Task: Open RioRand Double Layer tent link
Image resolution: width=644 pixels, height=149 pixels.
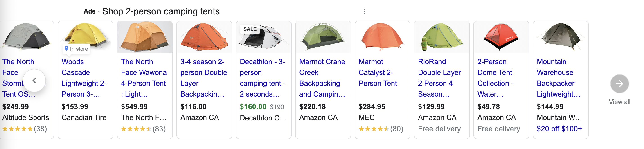Action: tap(439, 78)
